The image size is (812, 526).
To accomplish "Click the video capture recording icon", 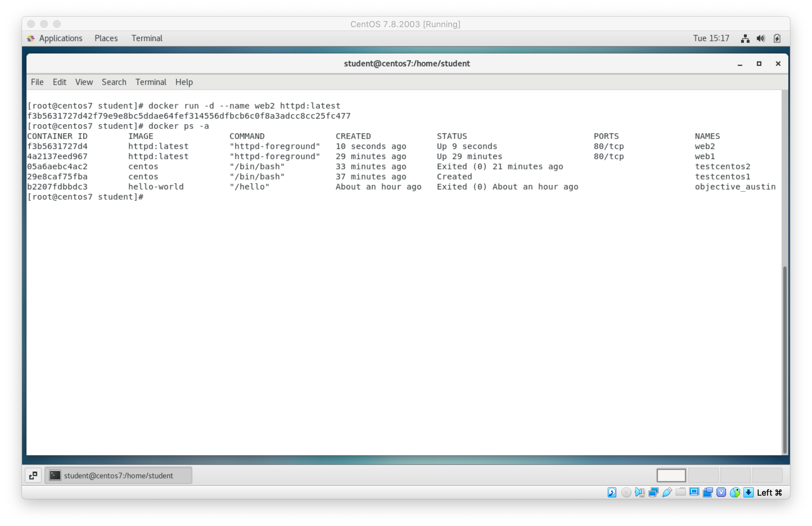I will click(x=708, y=492).
